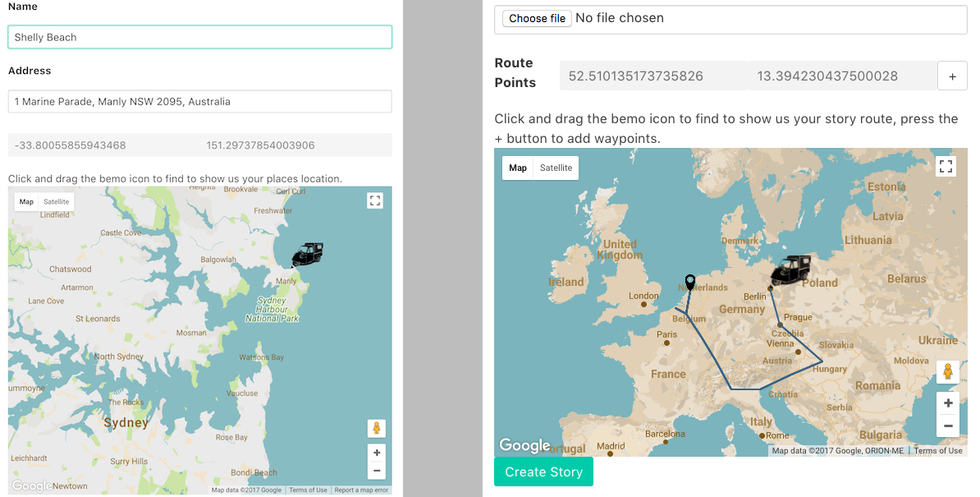Click the Create Story button

click(543, 472)
